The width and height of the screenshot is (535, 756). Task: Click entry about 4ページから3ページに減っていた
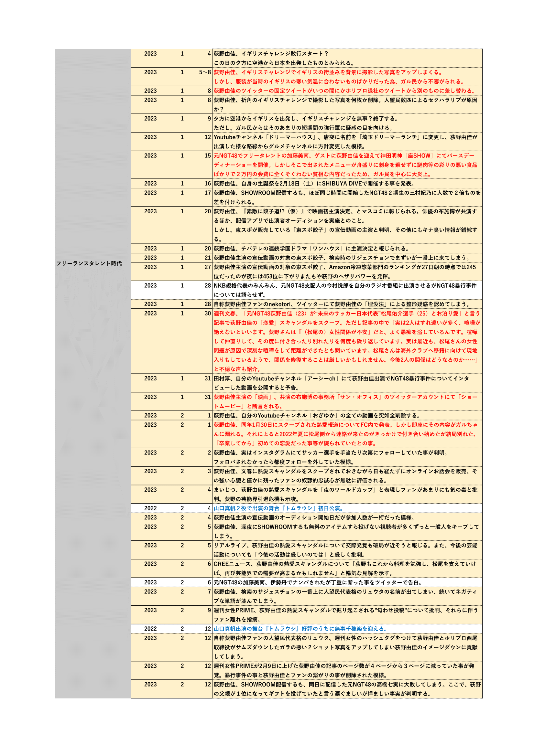tap(347, 670)
